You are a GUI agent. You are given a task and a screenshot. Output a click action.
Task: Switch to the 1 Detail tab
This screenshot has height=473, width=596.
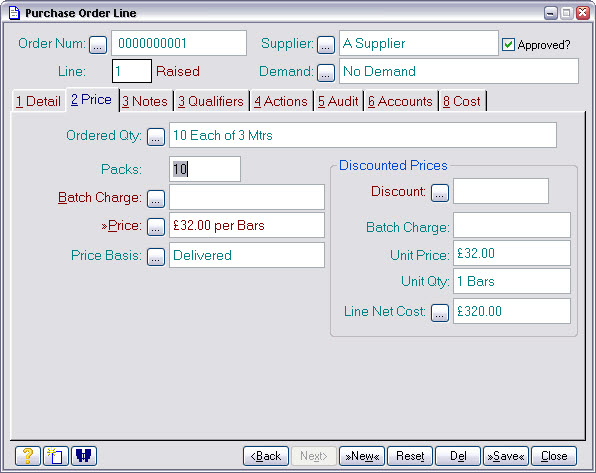pyautogui.click(x=38, y=101)
